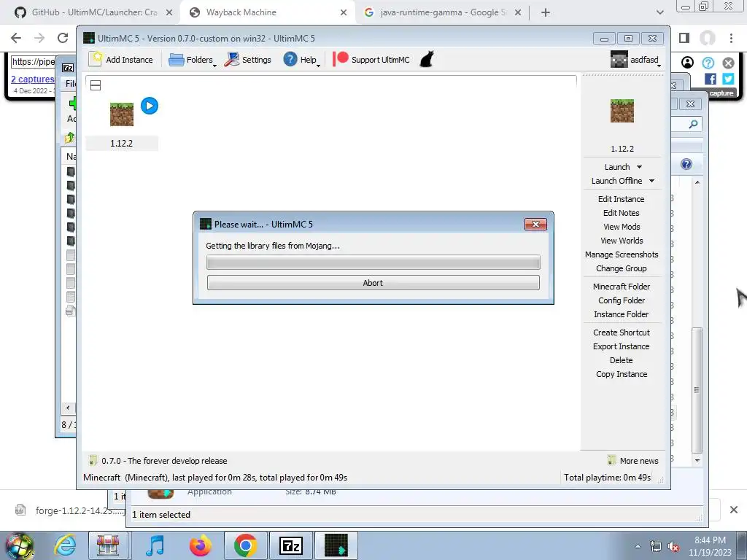Click the Launch button in side panel
Screen dimensions: 747x560
(617, 167)
